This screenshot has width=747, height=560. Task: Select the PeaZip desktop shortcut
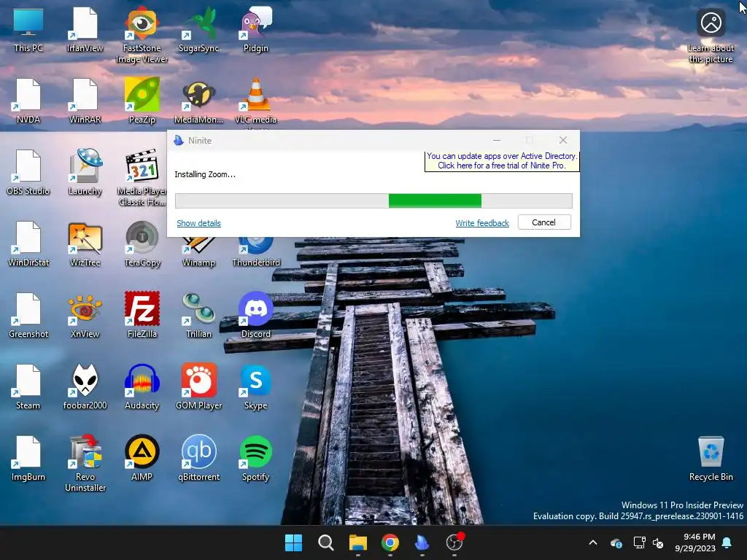pos(142,101)
